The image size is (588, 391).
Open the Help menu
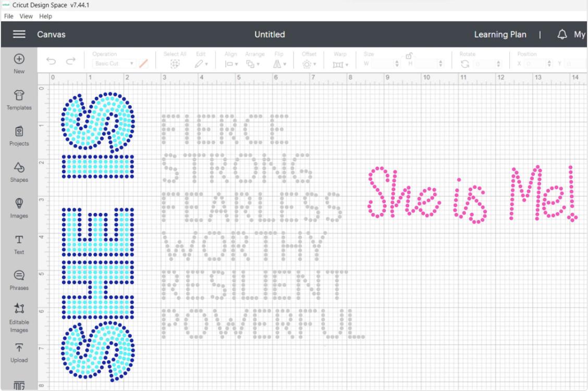(x=45, y=16)
